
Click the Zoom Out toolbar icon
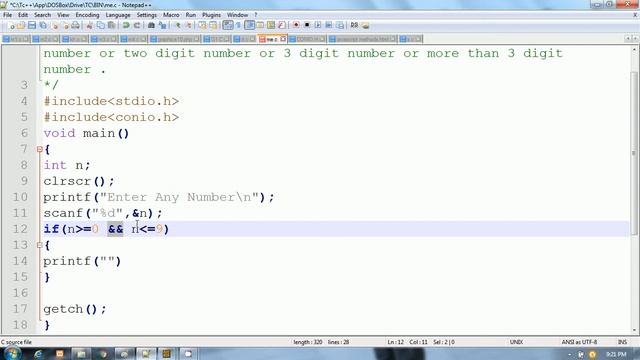click(189, 25)
